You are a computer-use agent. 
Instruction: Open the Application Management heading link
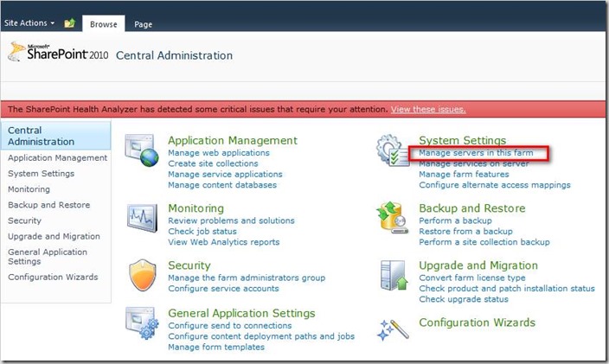click(233, 140)
